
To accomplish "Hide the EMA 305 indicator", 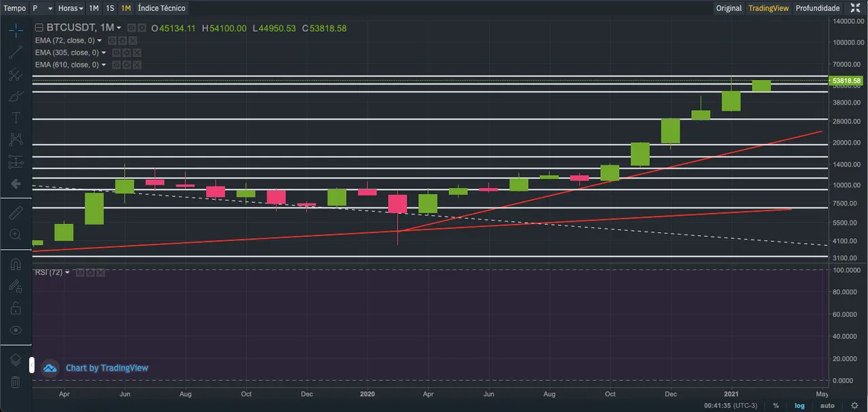I will click(117, 52).
